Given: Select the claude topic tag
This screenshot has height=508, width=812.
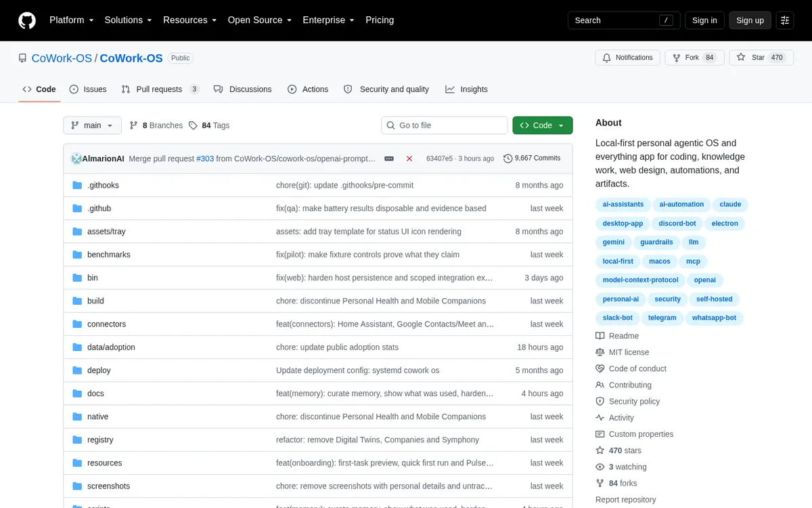Looking at the screenshot, I should [730, 205].
